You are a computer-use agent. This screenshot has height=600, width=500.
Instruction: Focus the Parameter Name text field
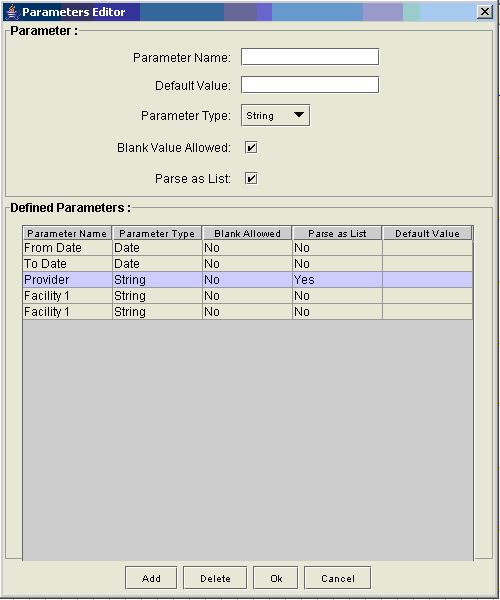pos(310,57)
